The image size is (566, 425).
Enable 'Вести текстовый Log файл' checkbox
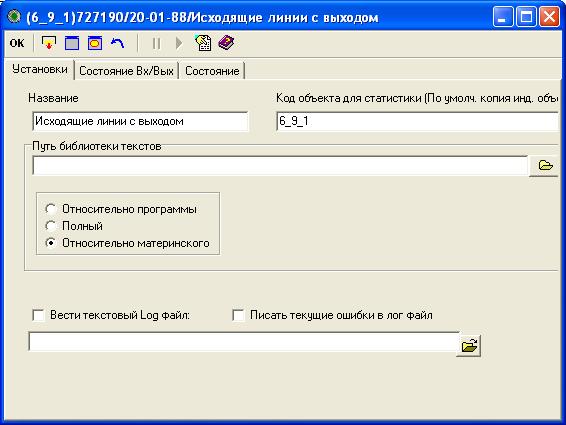tap(39, 315)
